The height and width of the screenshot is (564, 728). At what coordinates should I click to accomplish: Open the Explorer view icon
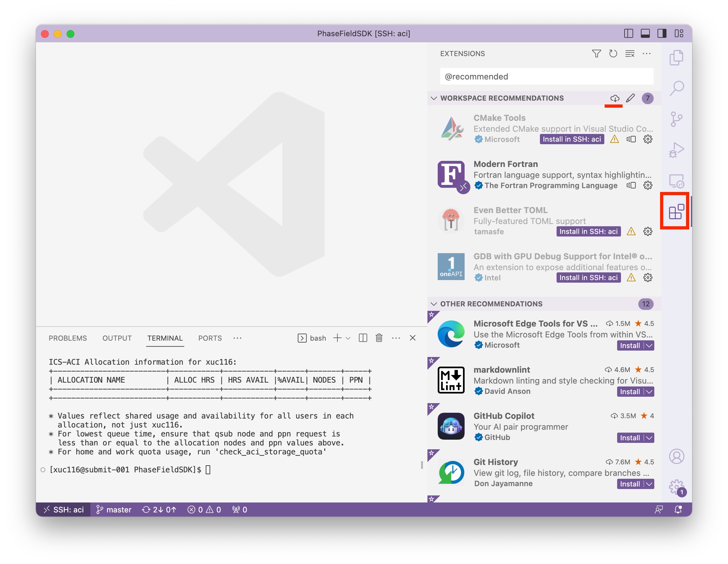676,57
